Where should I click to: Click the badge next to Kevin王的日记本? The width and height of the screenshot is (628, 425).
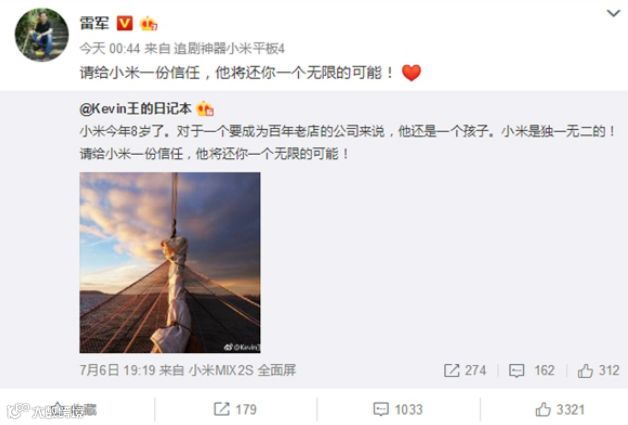pyautogui.click(x=205, y=109)
